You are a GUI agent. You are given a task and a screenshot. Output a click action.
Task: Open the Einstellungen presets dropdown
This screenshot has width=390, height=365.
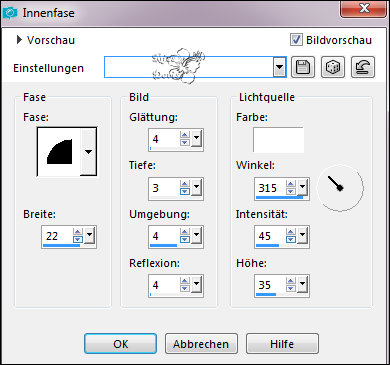tap(279, 67)
